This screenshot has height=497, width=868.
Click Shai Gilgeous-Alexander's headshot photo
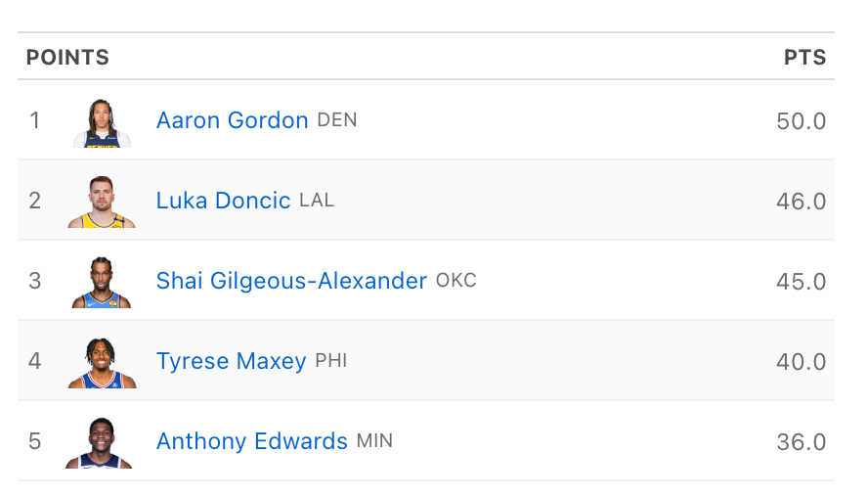(102, 282)
